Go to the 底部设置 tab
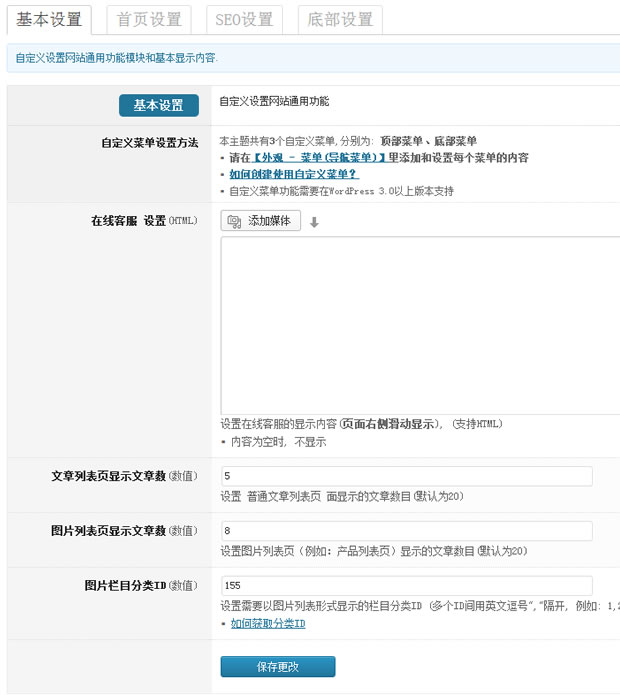Image resolution: width=620 pixels, height=695 pixels. [340, 19]
